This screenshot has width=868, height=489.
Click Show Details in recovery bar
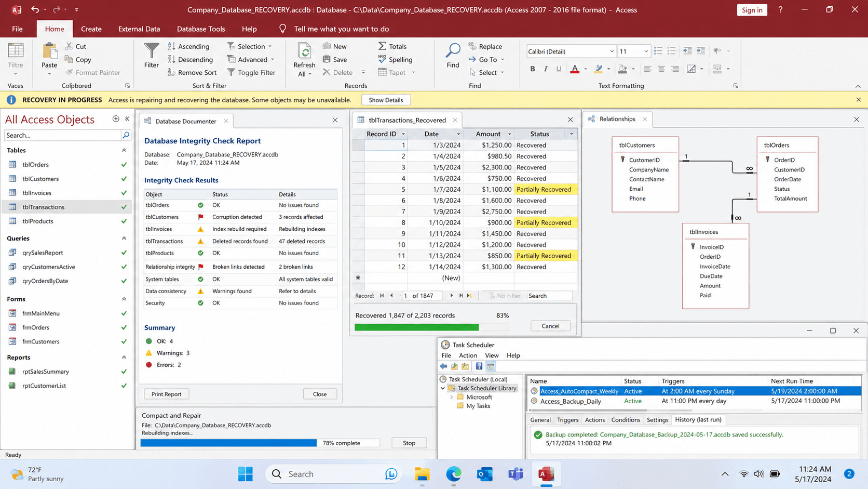click(386, 100)
